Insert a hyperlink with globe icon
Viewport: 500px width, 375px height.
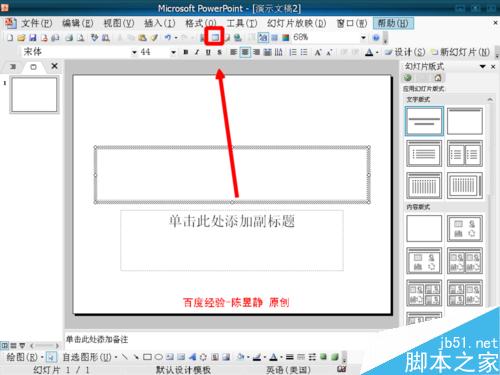point(237,38)
